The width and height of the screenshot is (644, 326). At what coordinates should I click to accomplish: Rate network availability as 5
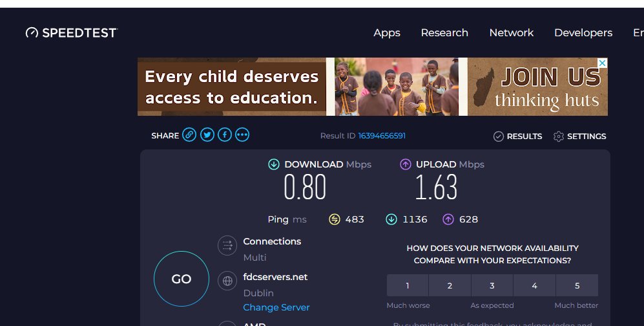(x=577, y=285)
